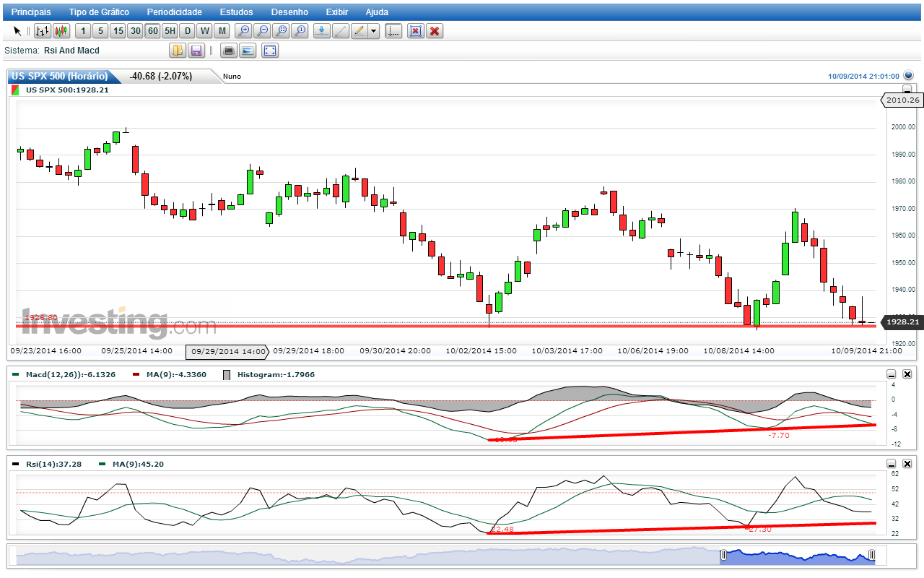Click the zoom out magnifier icon
This screenshot has width=924, height=578.
(x=262, y=31)
